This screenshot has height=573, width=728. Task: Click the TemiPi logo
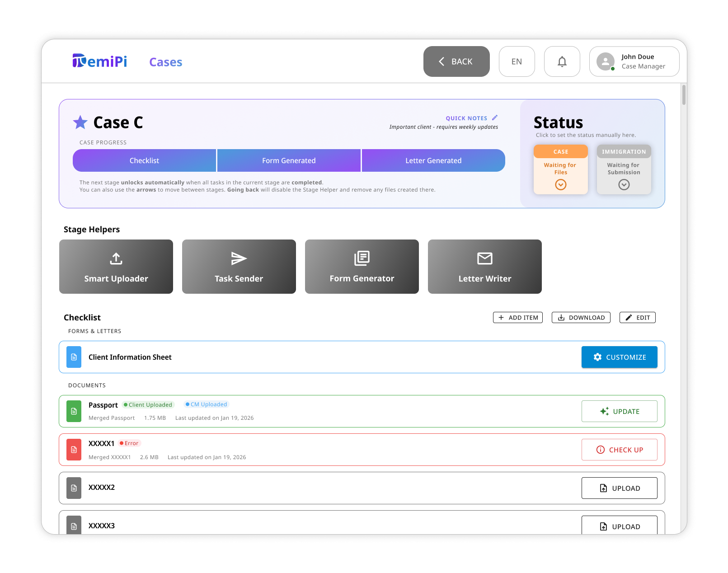point(100,61)
